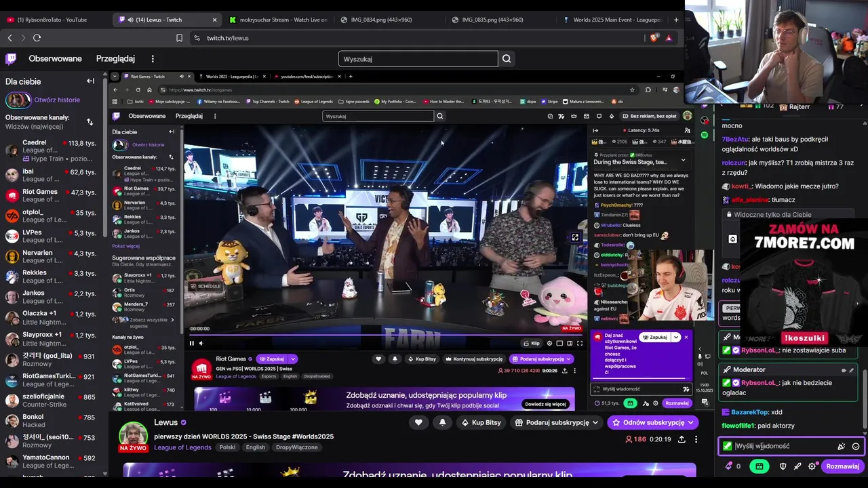868x488 pixels.
Task: Open chat settings gear icon
Action: 812,466
